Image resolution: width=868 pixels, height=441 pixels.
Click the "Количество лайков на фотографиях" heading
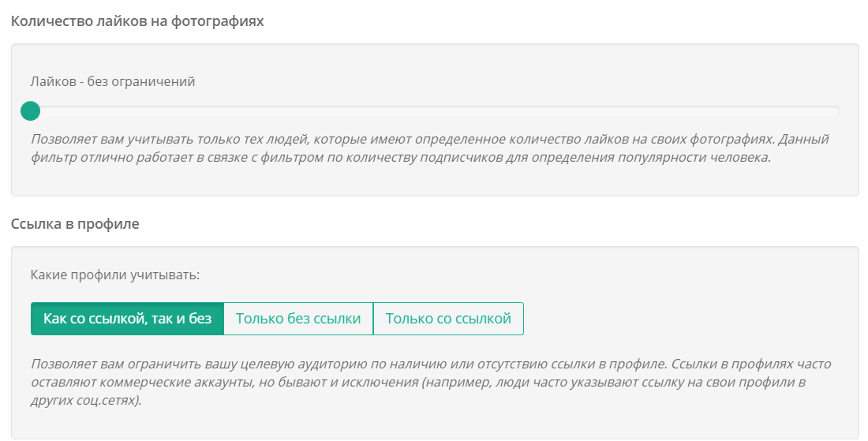[x=137, y=21]
